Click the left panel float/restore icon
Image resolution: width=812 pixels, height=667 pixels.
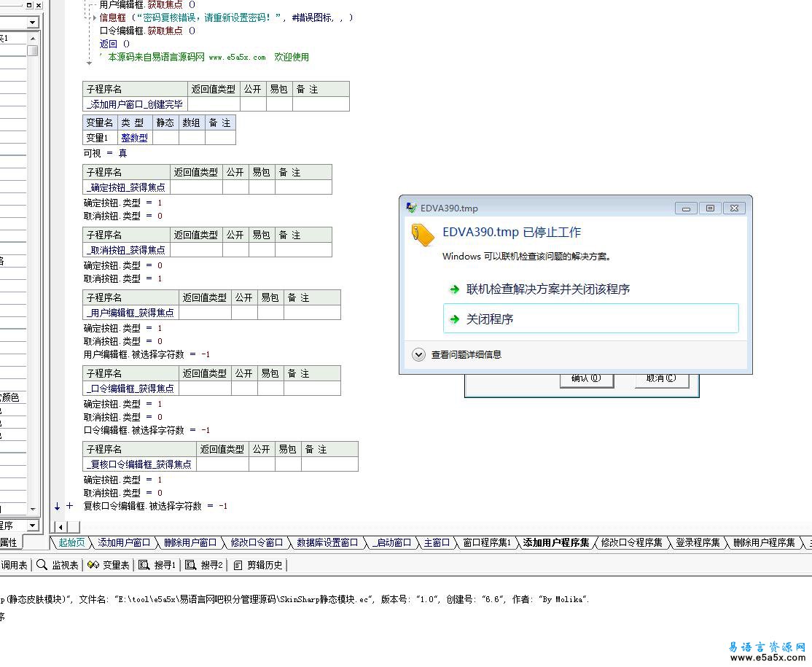pyautogui.click(x=29, y=4)
